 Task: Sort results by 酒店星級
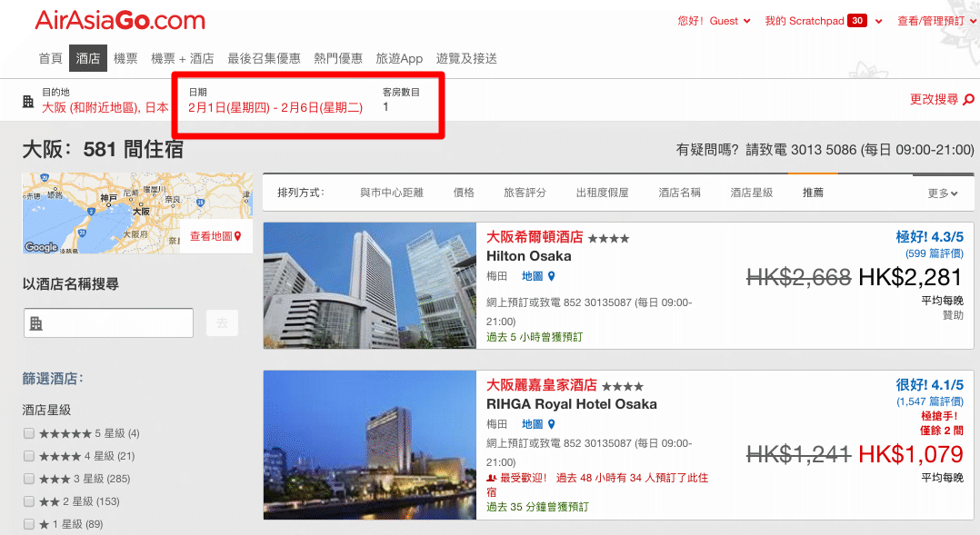click(x=752, y=193)
